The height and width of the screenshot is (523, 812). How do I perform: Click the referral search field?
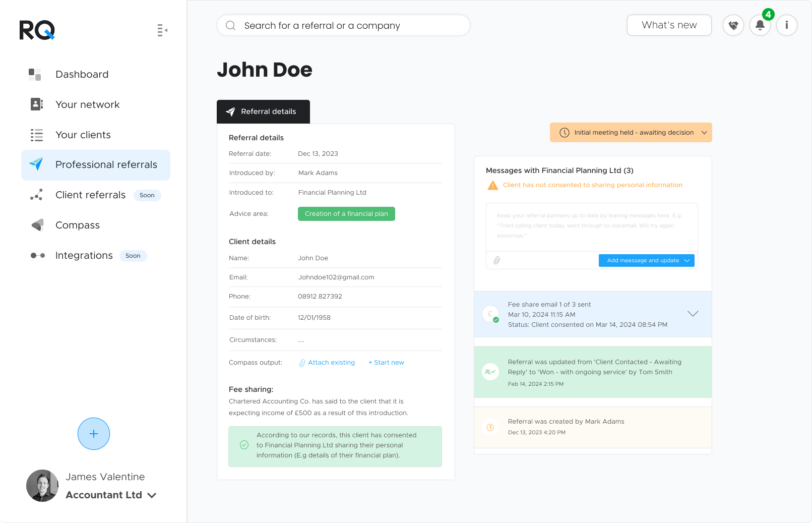click(x=343, y=25)
